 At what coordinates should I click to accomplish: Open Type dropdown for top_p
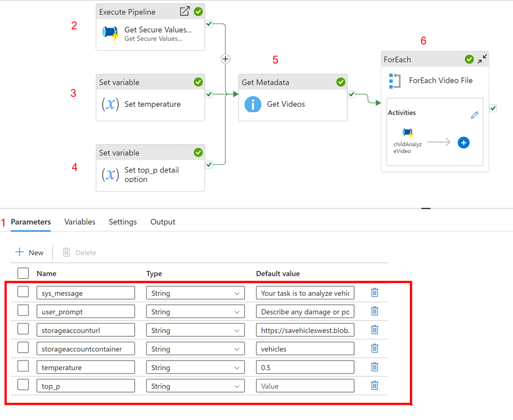[x=195, y=386]
